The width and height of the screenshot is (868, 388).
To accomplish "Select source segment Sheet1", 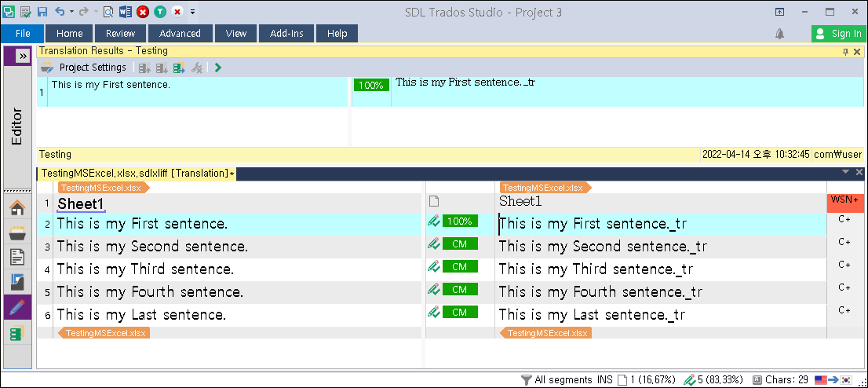I will coord(81,203).
